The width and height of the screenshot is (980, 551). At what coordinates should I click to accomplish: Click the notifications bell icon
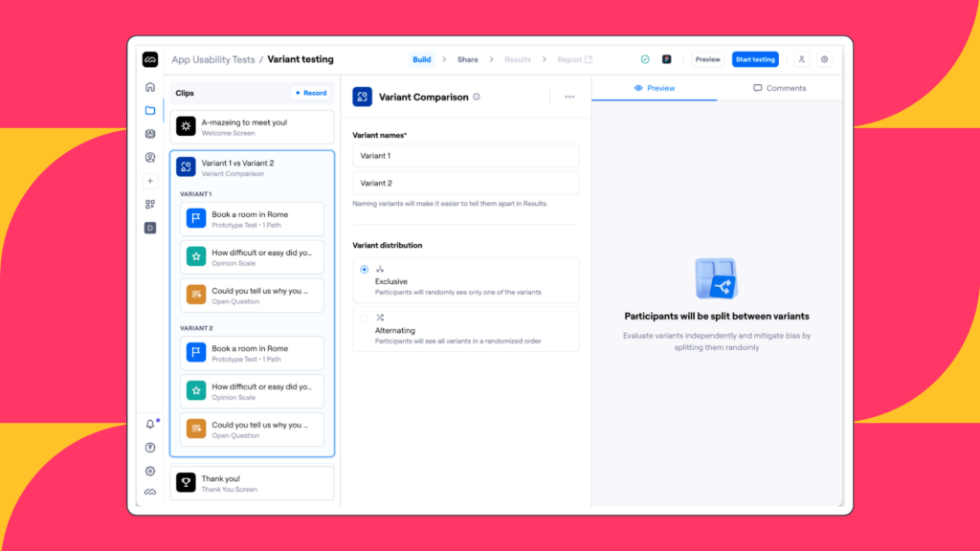click(150, 425)
